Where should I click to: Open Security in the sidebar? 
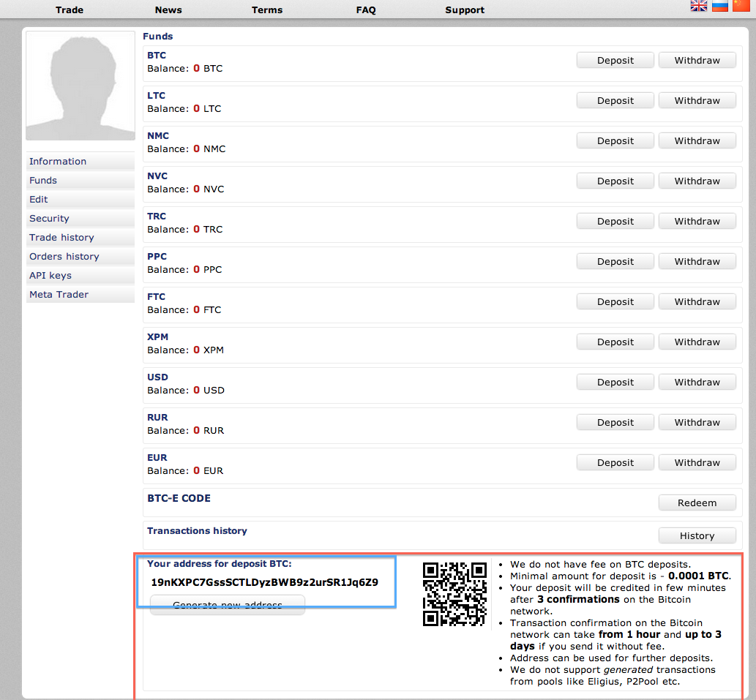point(49,219)
